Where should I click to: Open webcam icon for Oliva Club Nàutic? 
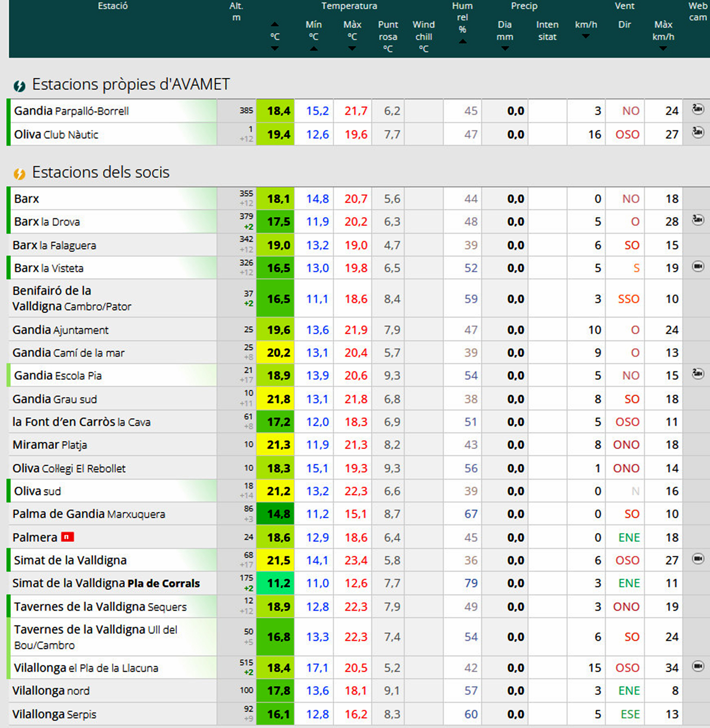coord(698,132)
